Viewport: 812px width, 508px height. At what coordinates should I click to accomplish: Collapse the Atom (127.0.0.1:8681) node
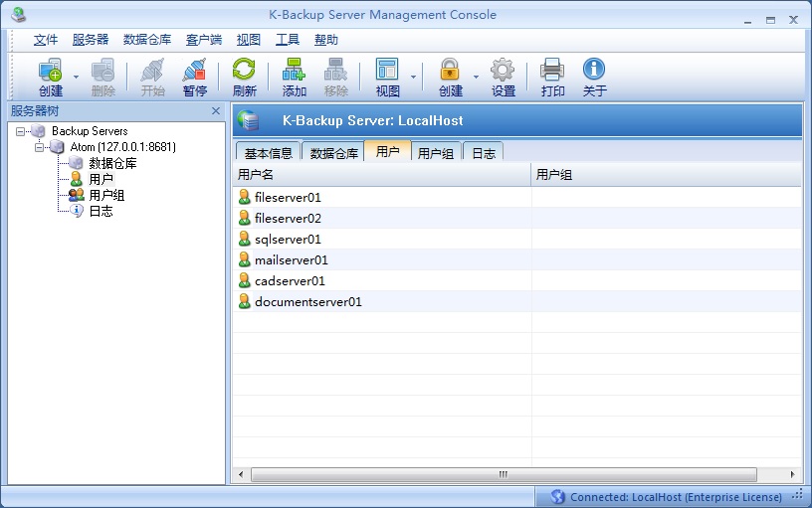pyautogui.click(x=40, y=147)
